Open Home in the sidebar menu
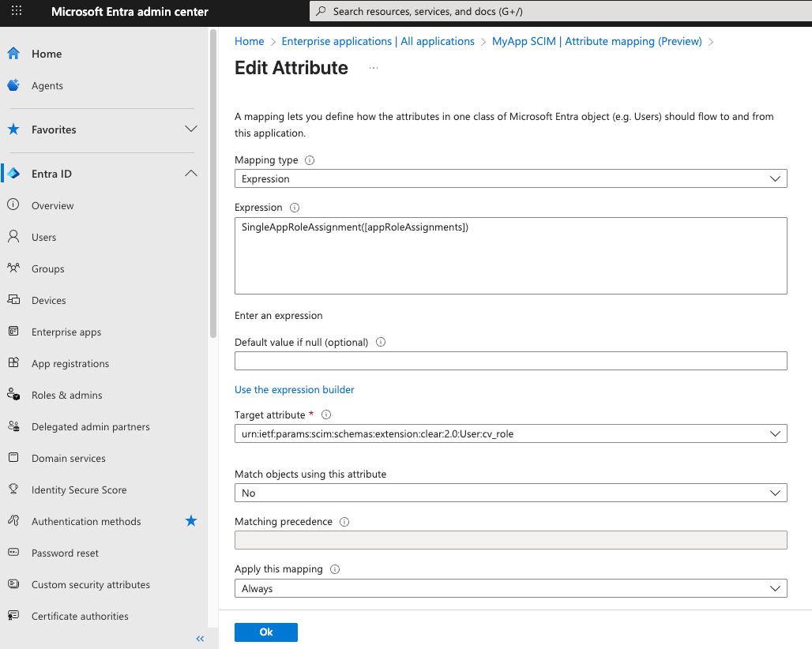Viewport: 812px width, 649px height. (47, 54)
